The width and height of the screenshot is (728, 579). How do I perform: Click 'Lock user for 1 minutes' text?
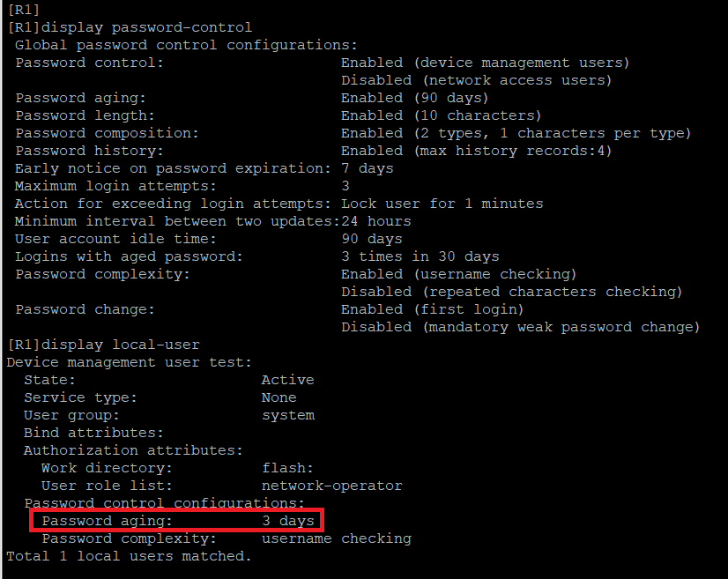(442, 204)
